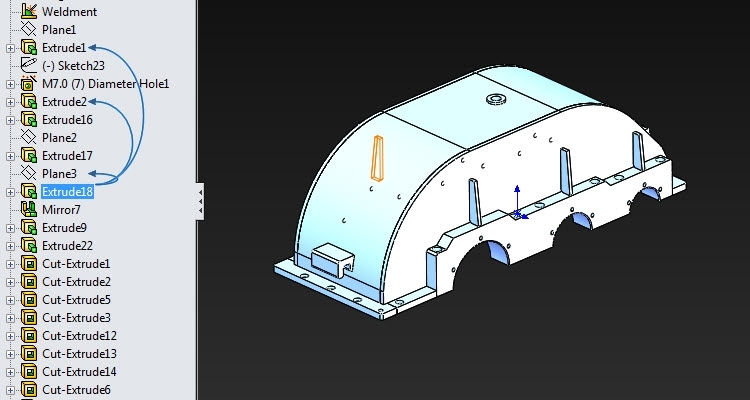The height and width of the screenshot is (400, 750).
Task: Click the Cut-Extrude3 feature icon
Action: (x=29, y=318)
